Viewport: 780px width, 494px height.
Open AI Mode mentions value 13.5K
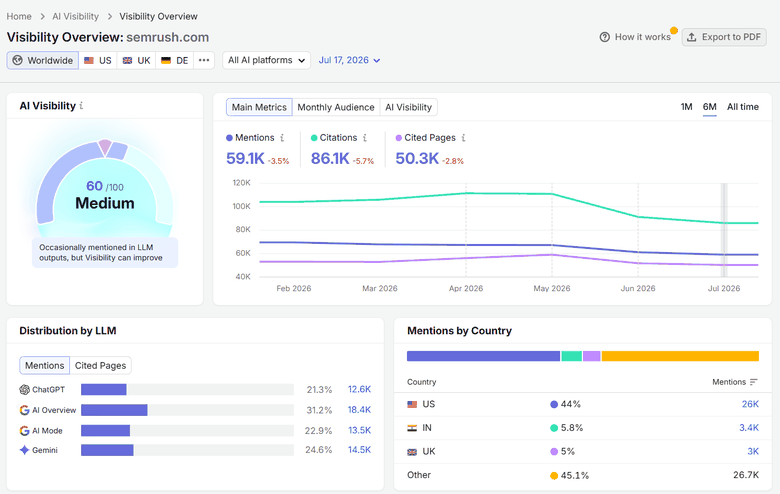(x=359, y=430)
